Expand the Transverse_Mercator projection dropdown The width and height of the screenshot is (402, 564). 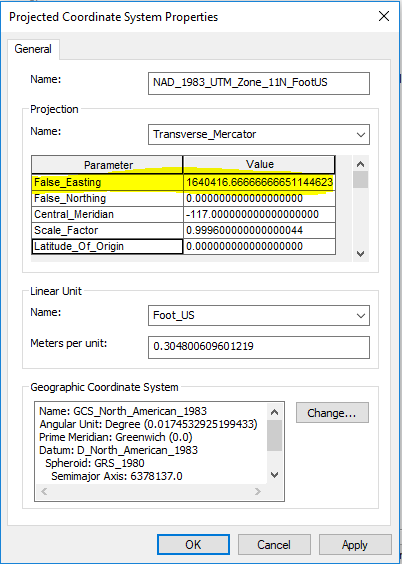pos(360,135)
